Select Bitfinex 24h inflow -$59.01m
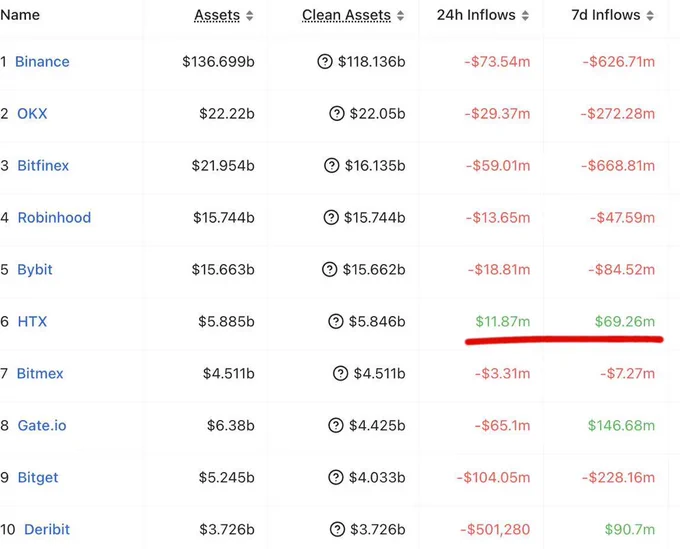The image size is (680, 549). (x=498, y=166)
